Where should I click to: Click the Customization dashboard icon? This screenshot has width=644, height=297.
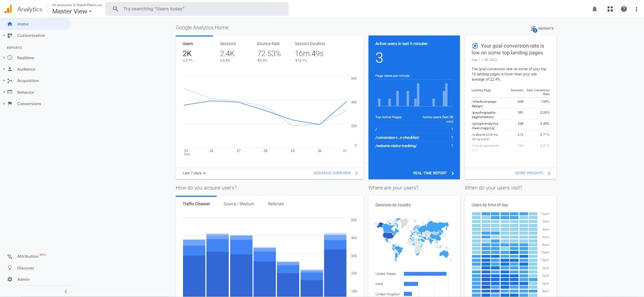(x=10, y=35)
